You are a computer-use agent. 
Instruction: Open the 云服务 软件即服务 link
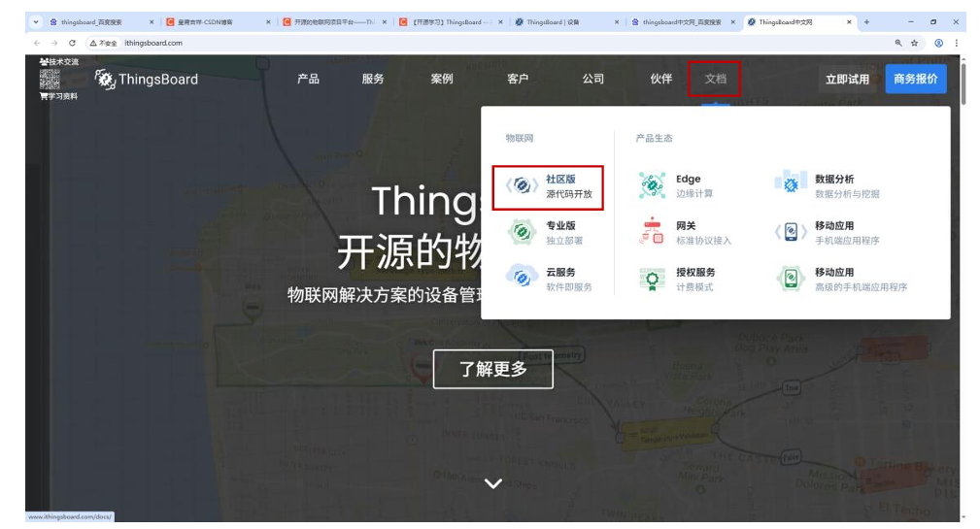(550, 280)
